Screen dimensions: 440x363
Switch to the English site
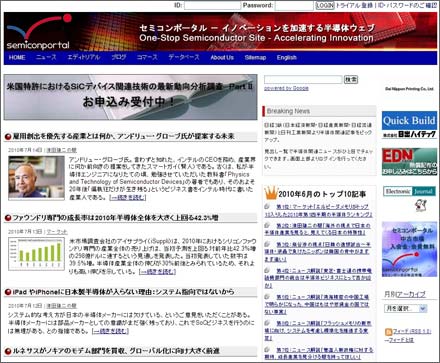point(286,57)
